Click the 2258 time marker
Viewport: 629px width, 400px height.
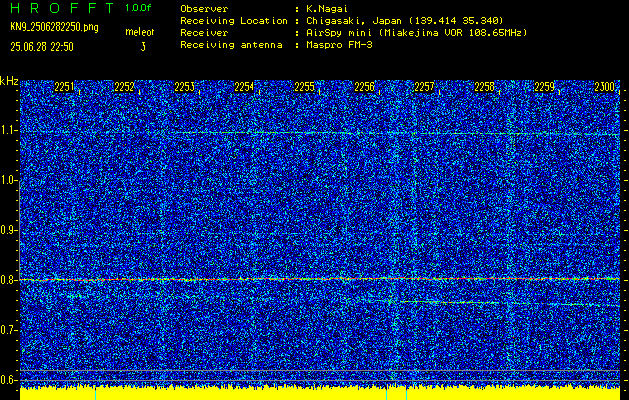coord(484,87)
